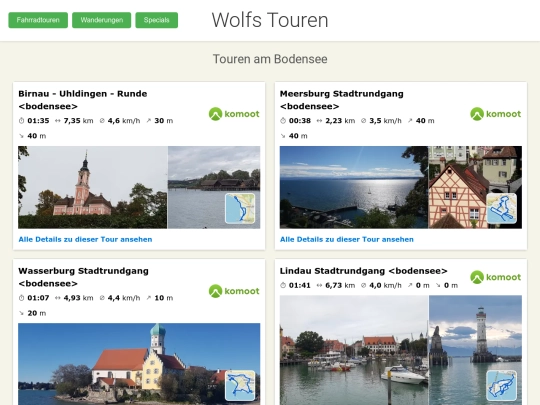The height and width of the screenshot is (405, 540).
Task: Select the 2,23 km distance value
Action: pyautogui.click(x=340, y=121)
